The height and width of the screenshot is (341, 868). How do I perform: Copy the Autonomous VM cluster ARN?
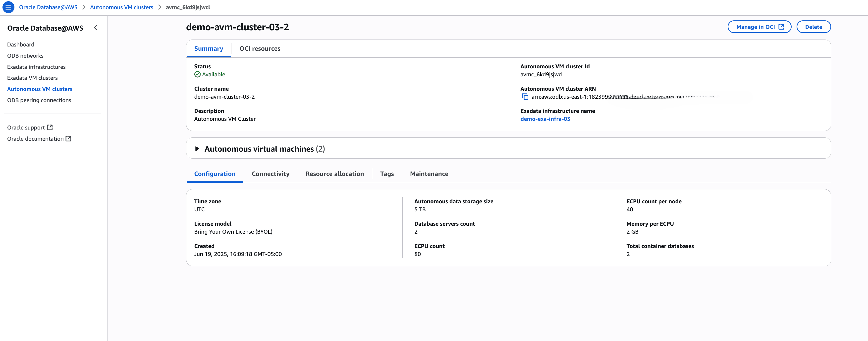click(525, 97)
